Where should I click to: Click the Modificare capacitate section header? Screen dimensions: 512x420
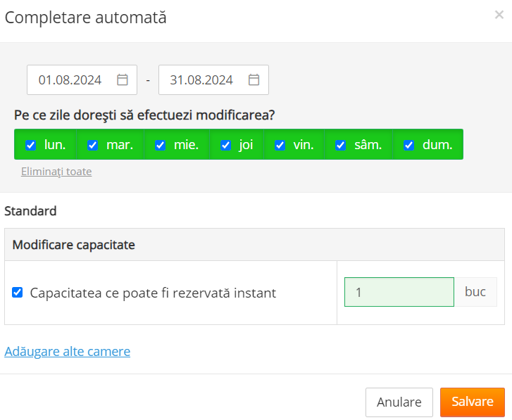click(74, 245)
